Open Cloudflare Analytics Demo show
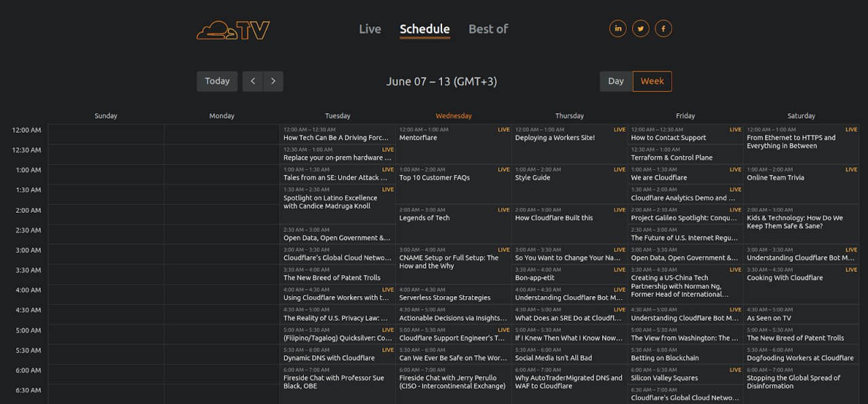868x404 pixels. [685, 194]
